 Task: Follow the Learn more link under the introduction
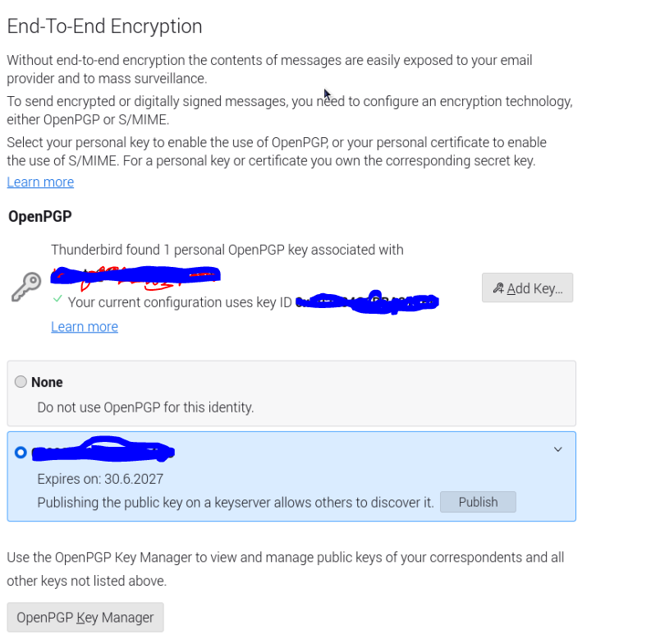click(x=40, y=182)
